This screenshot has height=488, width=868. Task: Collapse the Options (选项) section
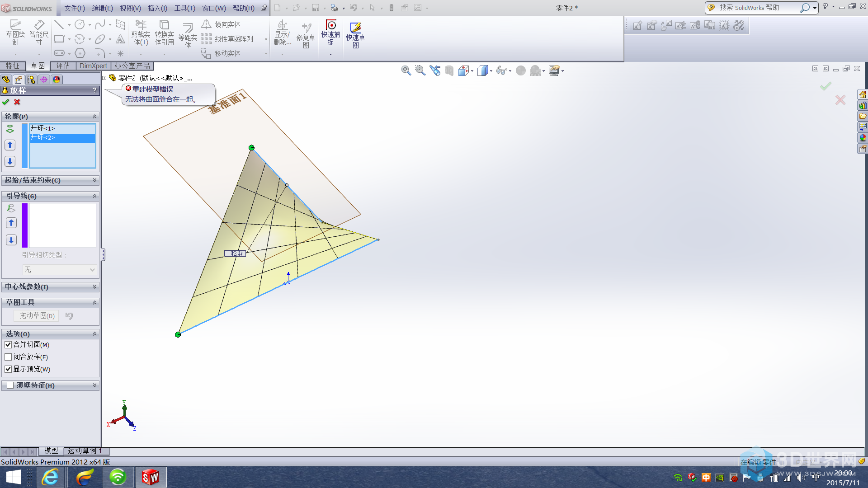(x=94, y=334)
